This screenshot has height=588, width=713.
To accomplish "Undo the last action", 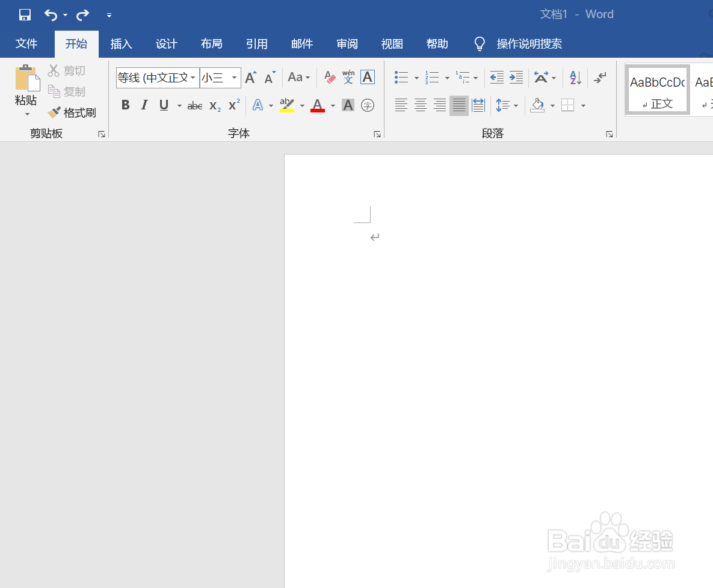I will pos(51,15).
